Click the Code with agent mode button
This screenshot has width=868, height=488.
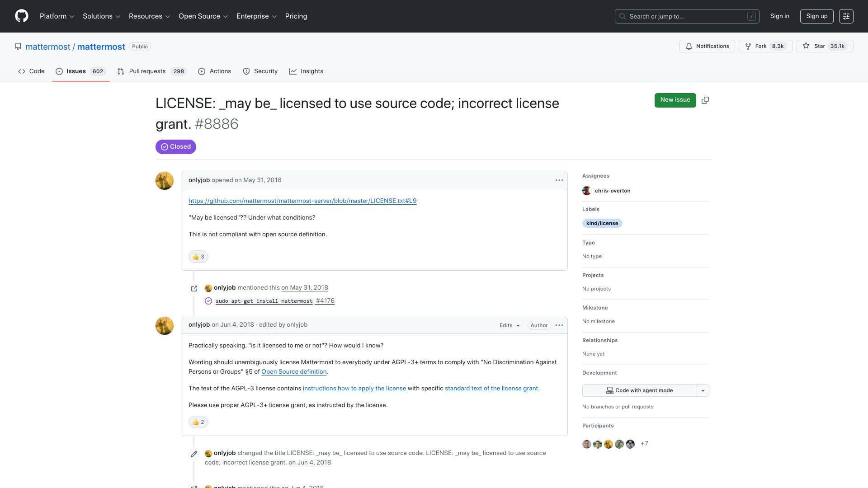coord(640,390)
